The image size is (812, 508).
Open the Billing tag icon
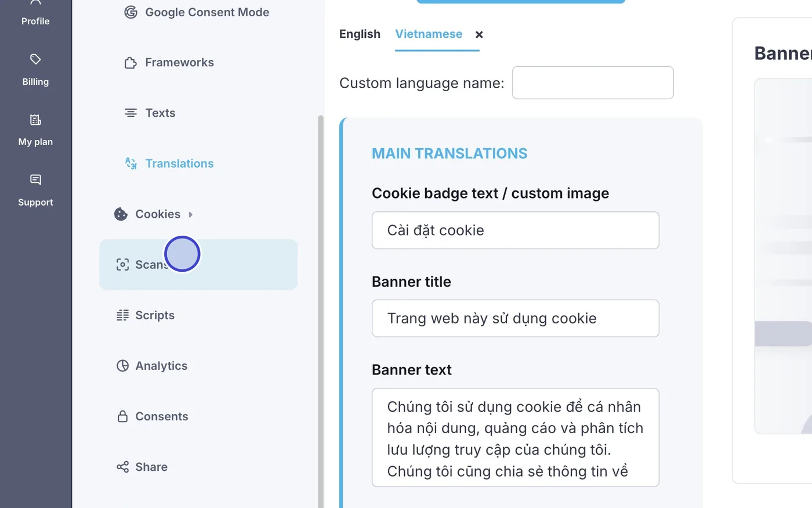(35, 59)
